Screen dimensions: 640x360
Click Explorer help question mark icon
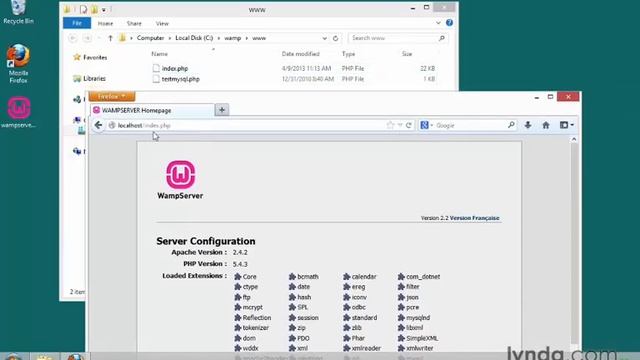(x=449, y=23)
